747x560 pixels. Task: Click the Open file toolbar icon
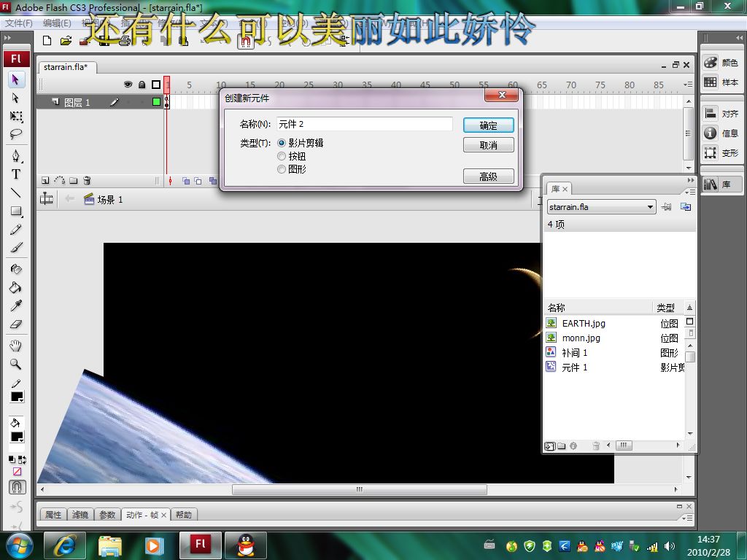click(x=66, y=41)
